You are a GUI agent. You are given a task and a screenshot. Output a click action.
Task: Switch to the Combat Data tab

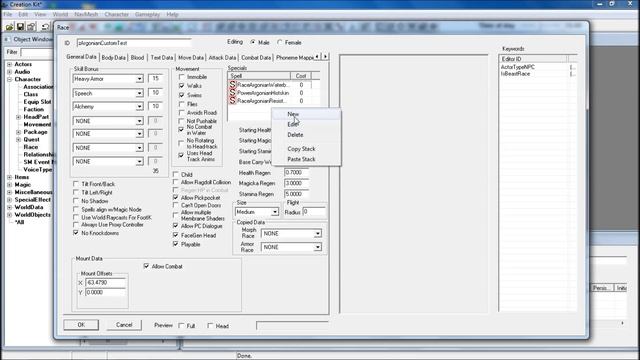pyautogui.click(x=256, y=58)
